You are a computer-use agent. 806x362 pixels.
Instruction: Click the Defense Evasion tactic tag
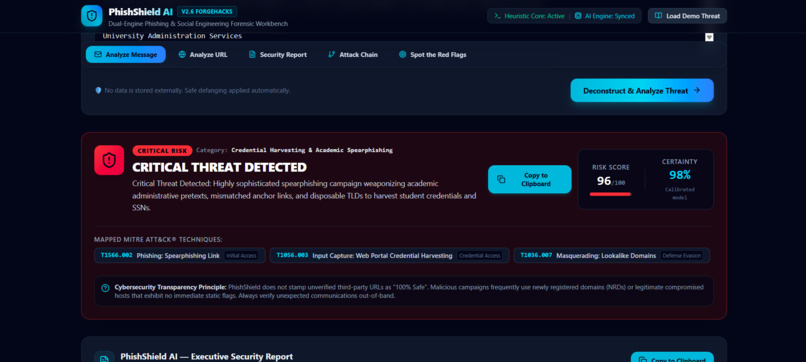click(682, 256)
